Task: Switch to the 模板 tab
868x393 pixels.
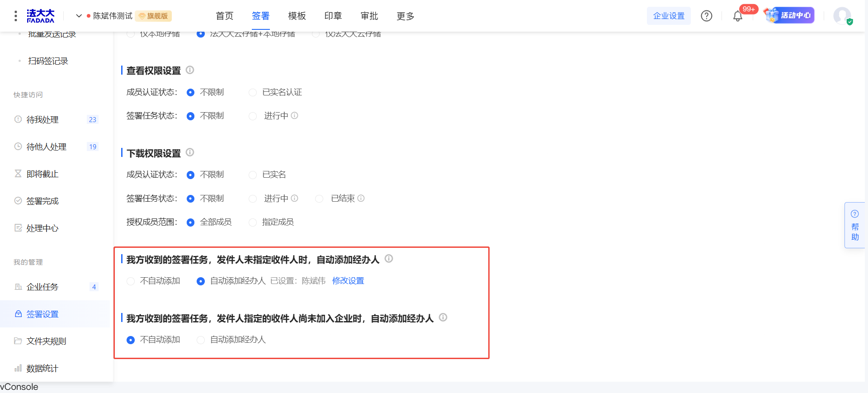Action: point(297,16)
